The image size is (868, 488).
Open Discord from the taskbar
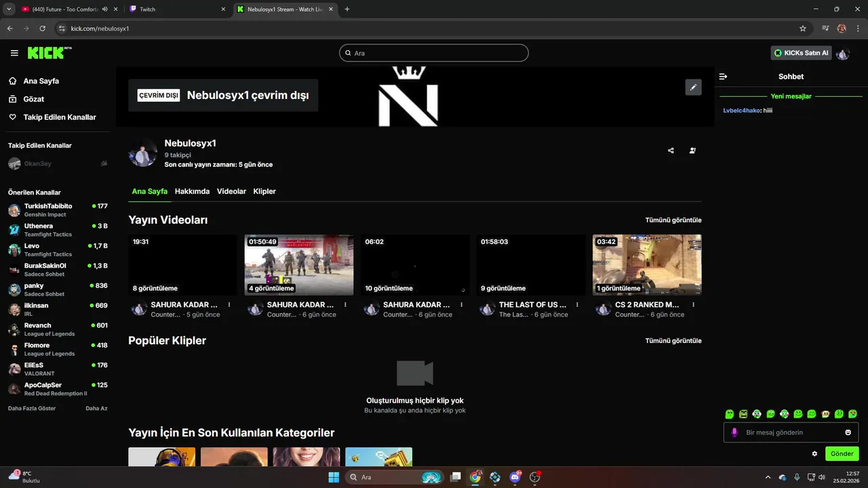(x=515, y=477)
